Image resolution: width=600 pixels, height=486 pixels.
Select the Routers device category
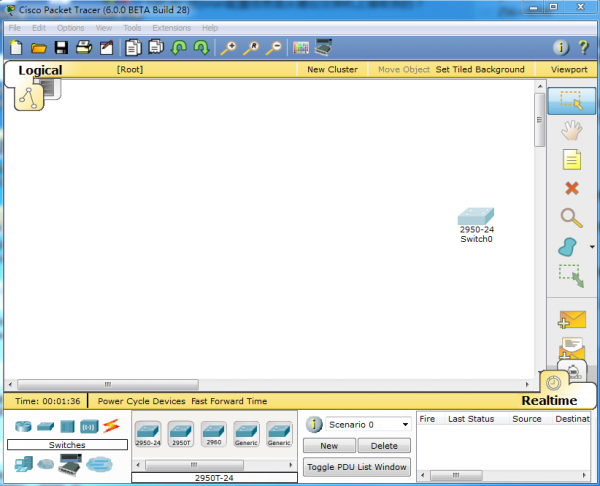[x=23, y=426]
